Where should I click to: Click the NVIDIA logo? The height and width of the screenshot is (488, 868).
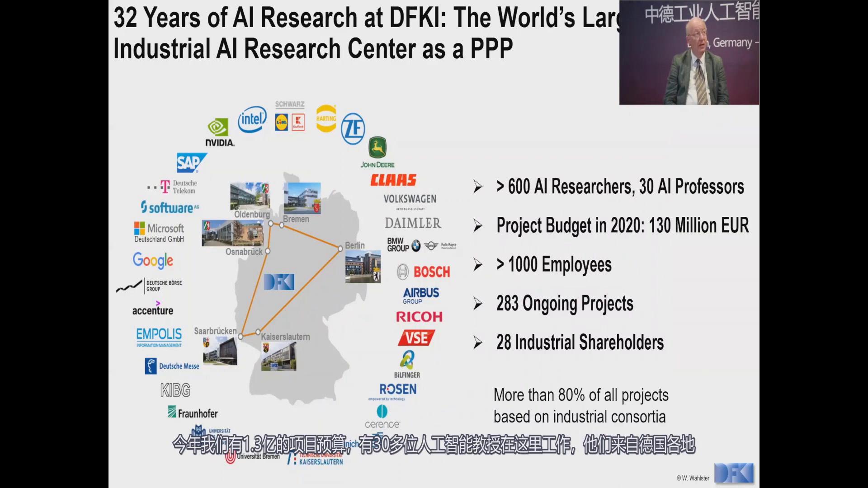(x=220, y=132)
